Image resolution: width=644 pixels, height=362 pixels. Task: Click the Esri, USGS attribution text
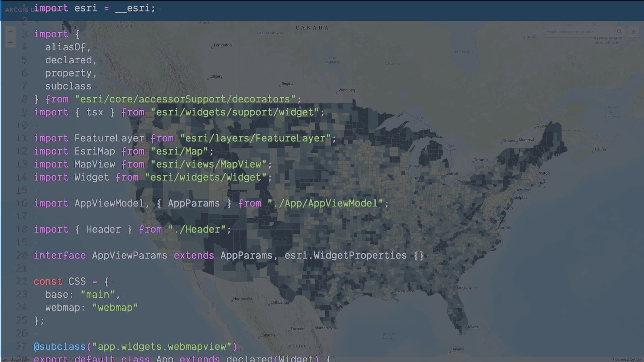click(11, 359)
